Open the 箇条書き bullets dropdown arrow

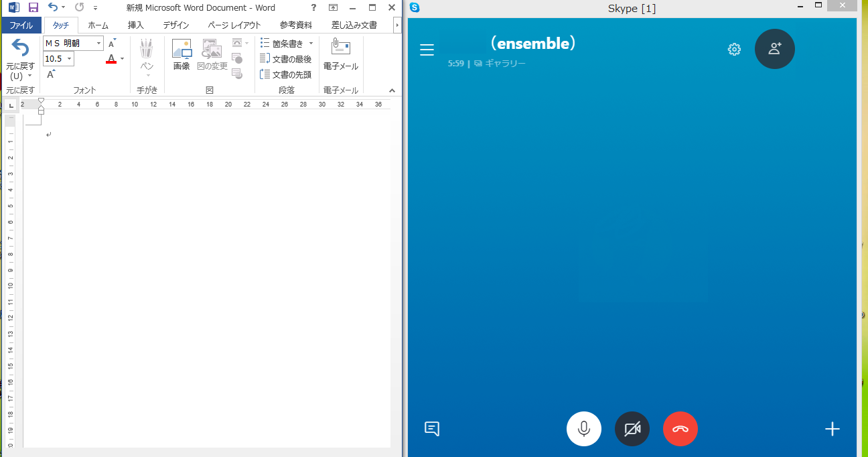click(311, 43)
